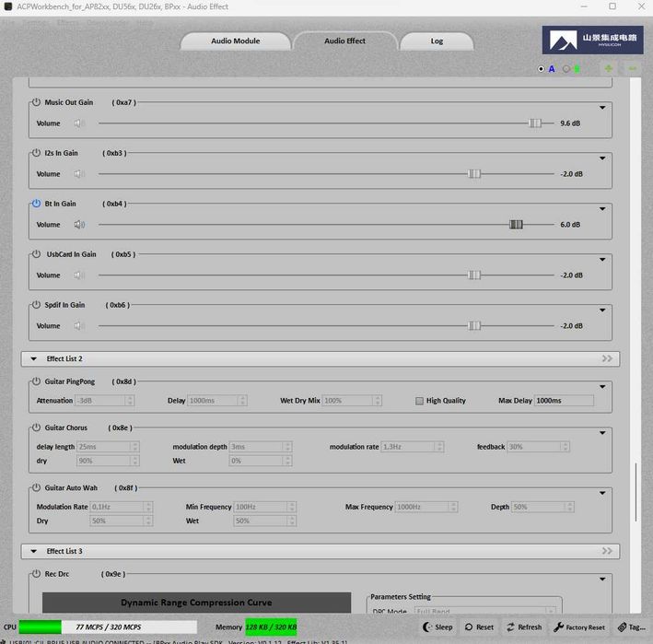Open dropdown arrow of Guitar Auto Wah
The image size is (653, 644).
point(602,493)
